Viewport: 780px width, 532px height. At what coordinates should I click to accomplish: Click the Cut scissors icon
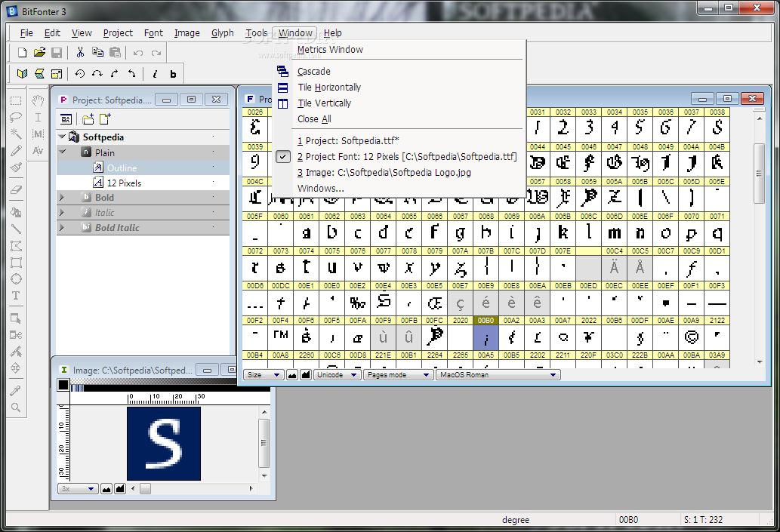click(80, 52)
